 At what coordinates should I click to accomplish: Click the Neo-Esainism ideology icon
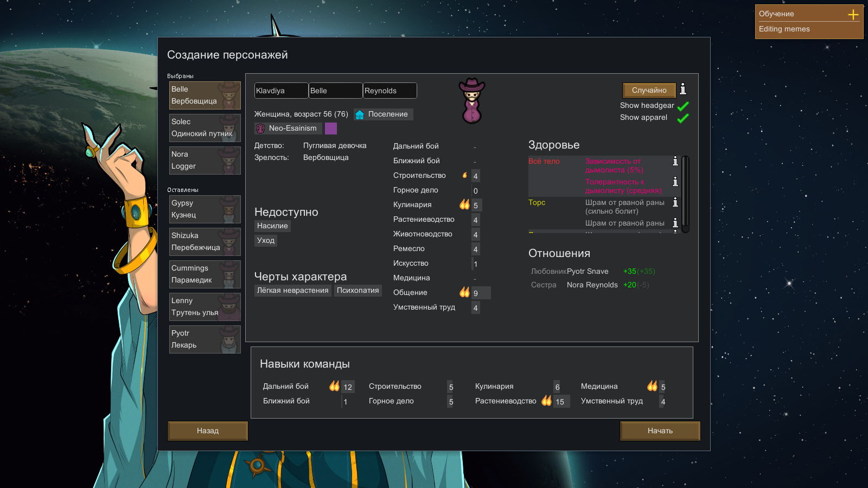(260, 129)
